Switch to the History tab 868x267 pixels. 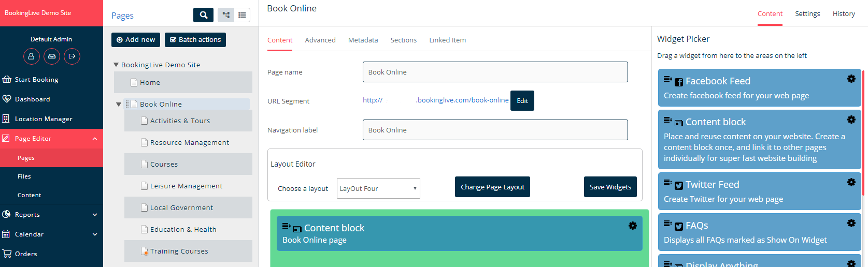[x=844, y=13]
